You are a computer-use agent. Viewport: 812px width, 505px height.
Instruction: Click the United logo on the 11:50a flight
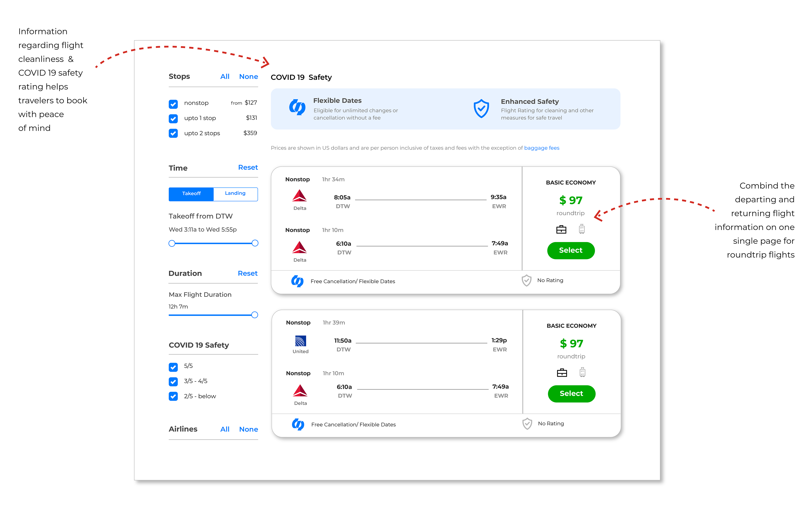[x=300, y=341]
